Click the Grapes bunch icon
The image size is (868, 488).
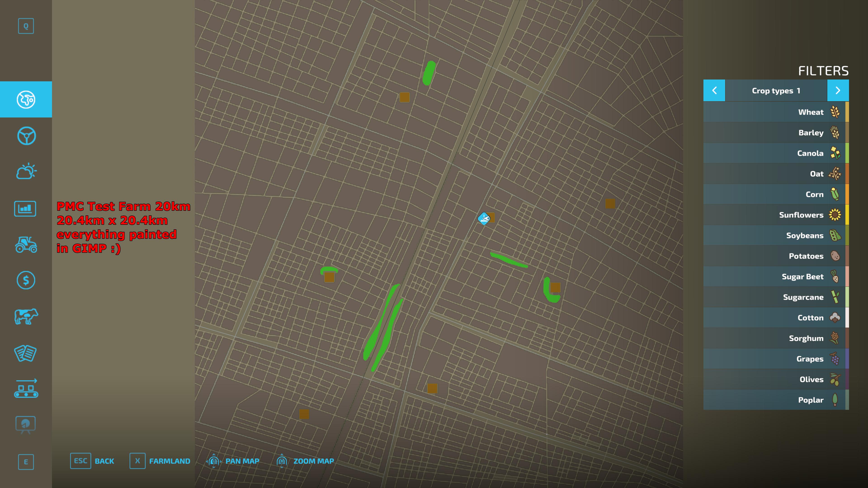835,359
